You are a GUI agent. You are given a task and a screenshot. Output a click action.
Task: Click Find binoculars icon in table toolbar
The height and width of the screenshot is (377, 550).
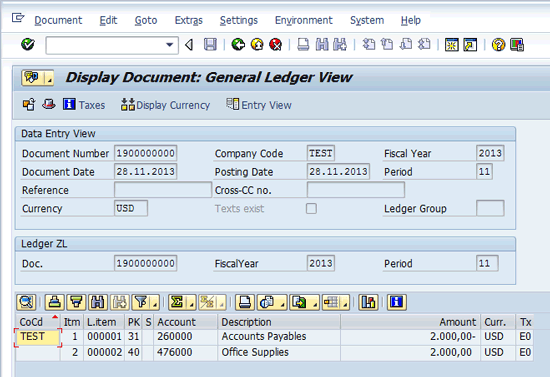coord(98,302)
